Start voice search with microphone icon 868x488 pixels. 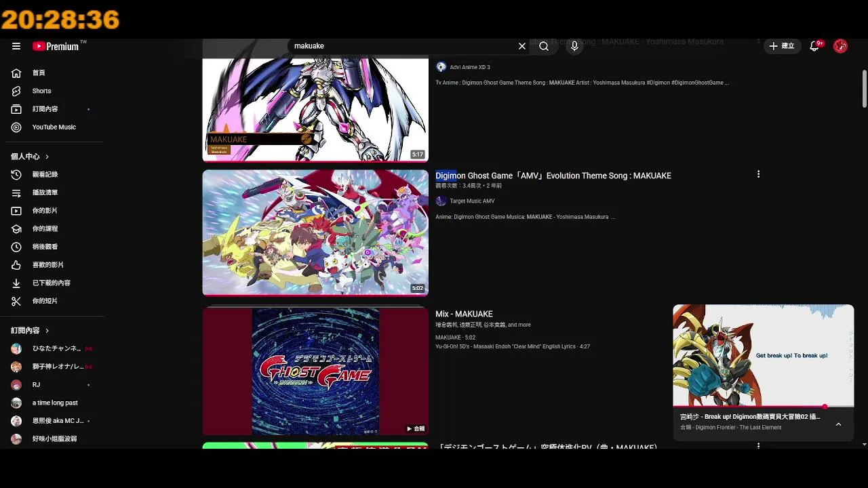574,46
